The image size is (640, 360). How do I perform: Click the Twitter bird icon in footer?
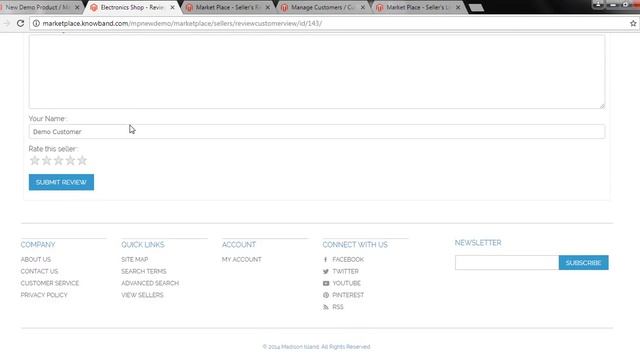coord(326,271)
